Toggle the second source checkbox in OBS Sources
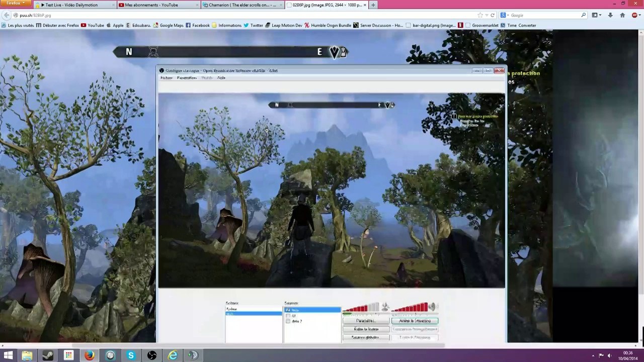 click(288, 316)
